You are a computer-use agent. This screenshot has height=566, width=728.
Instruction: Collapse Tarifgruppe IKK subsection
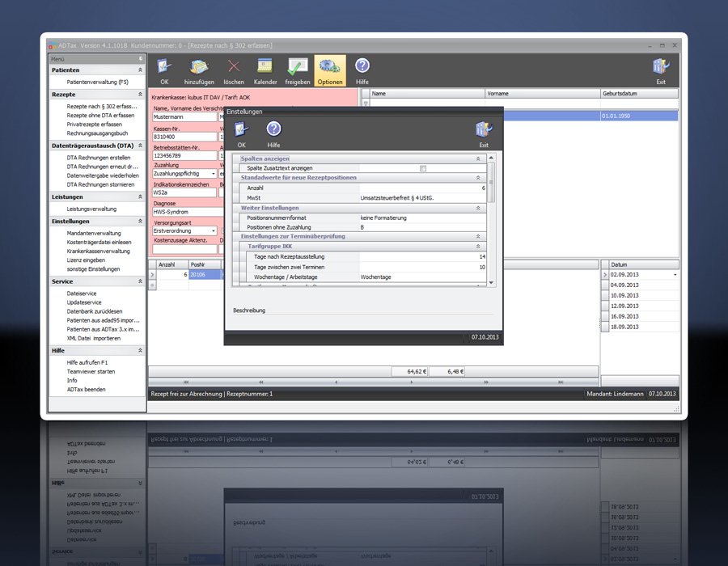[478, 247]
